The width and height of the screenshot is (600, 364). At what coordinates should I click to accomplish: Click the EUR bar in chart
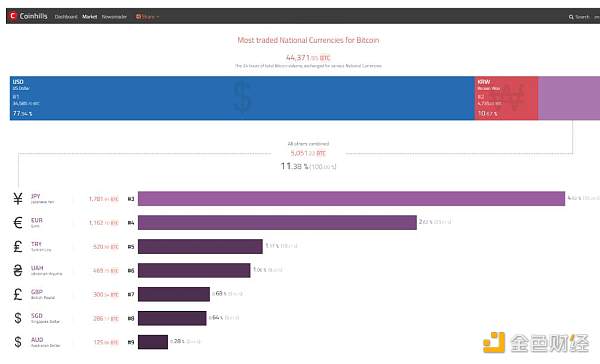[x=277, y=222]
